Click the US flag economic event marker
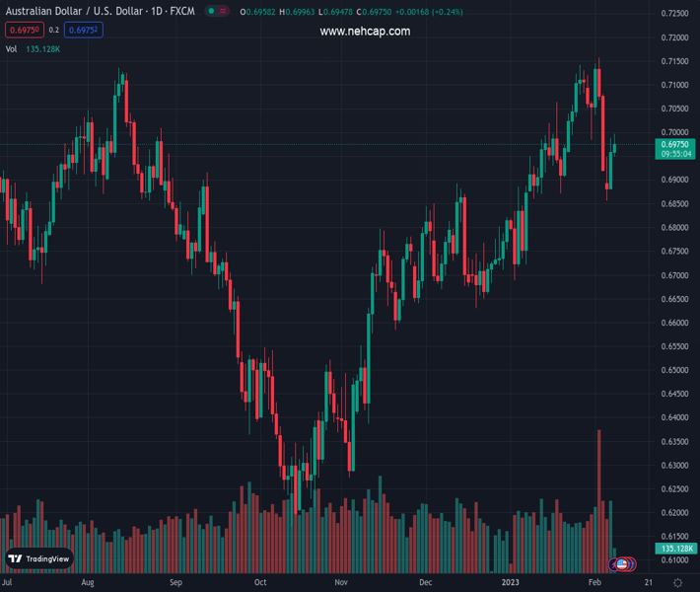Screen dimensions: 700x592 [x=622, y=563]
